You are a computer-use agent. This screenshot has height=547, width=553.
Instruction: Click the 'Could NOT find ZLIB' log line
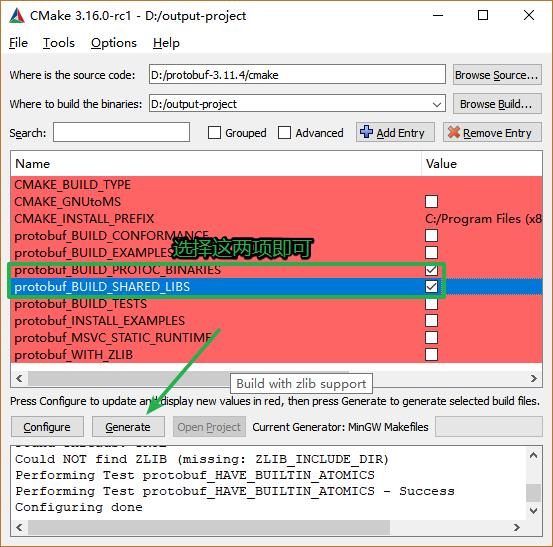pos(202,459)
